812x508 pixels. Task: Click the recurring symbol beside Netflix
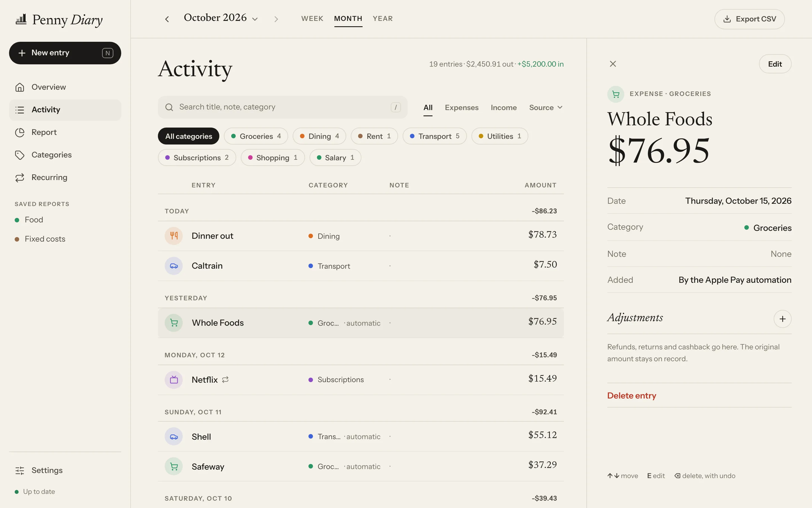coord(225,380)
